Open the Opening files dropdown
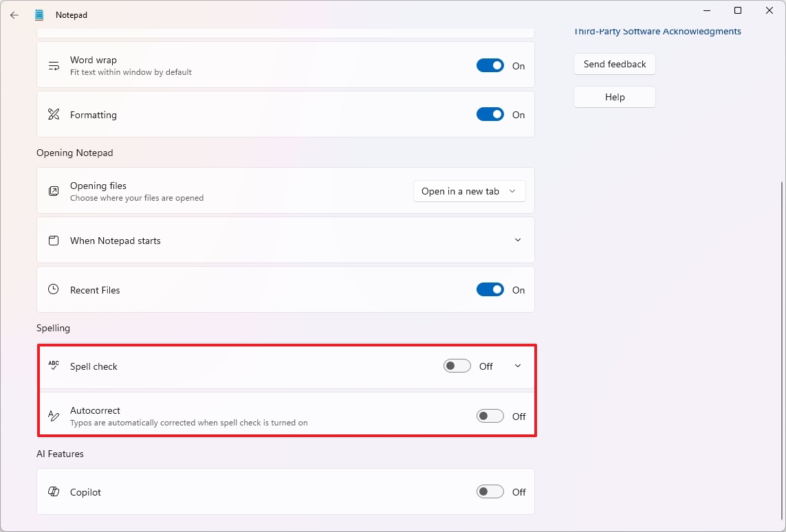 [470, 191]
